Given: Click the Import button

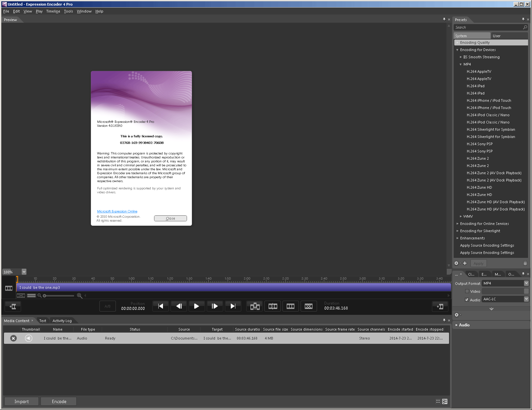Looking at the screenshot, I should click(x=21, y=401).
